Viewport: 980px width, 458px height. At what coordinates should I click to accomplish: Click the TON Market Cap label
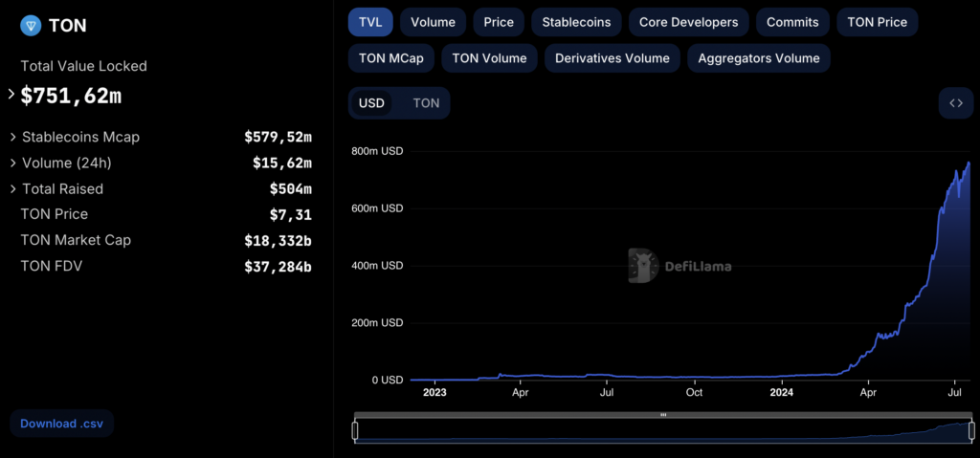pyautogui.click(x=76, y=240)
